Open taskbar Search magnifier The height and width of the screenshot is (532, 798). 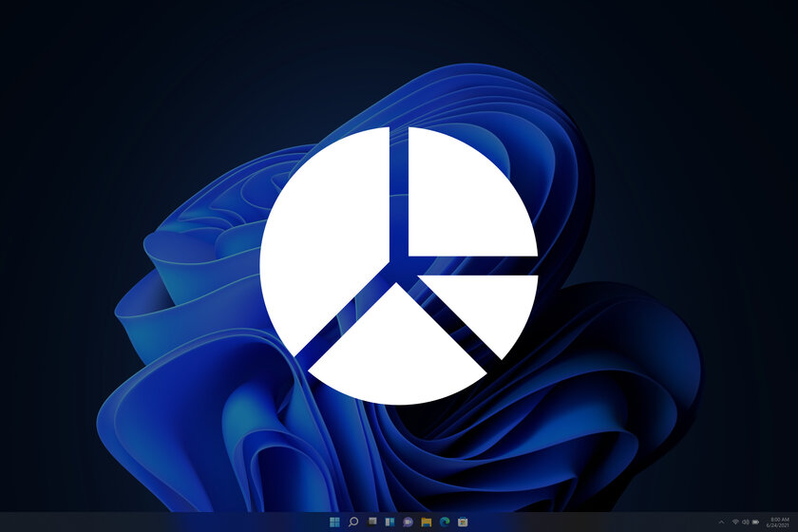[353, 522]
